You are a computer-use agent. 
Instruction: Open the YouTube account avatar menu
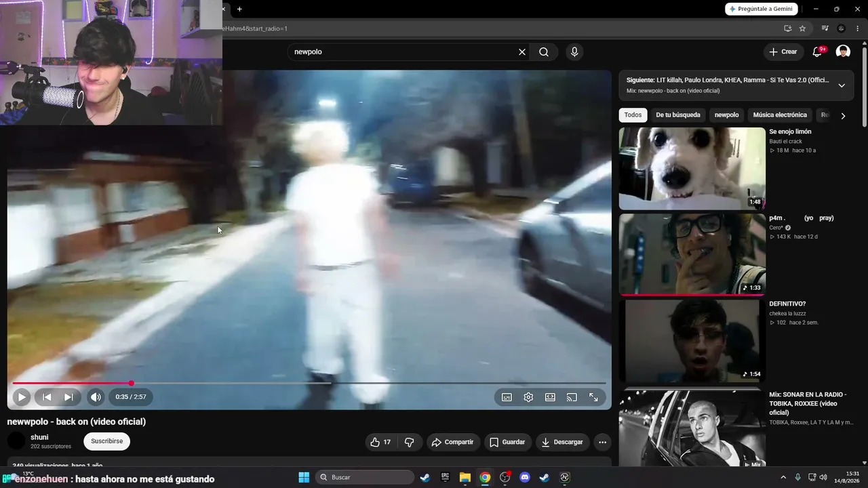[843, 52]
